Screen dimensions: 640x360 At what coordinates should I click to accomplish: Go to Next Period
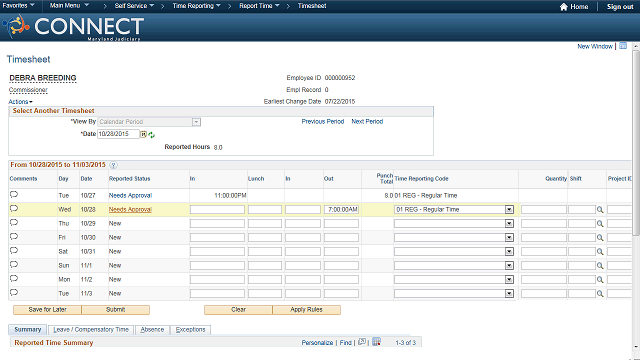coord(367,122)
